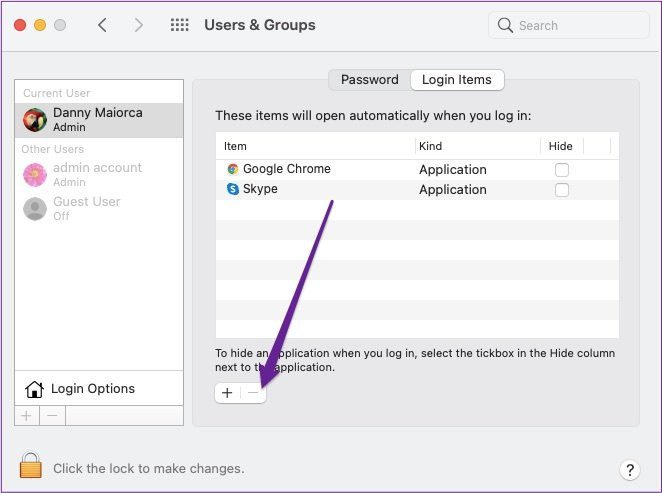Click the house icon beside Login Options
662x493 pixels.
point(34,389)
